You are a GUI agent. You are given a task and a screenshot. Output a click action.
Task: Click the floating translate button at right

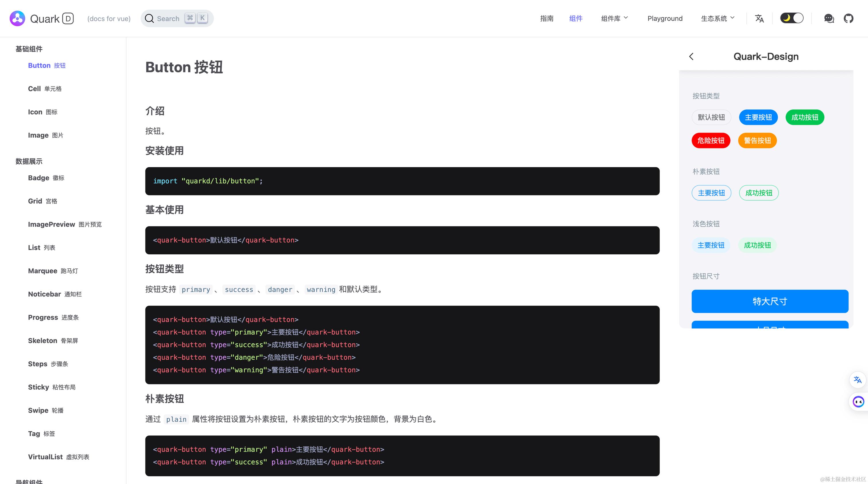click(857, 380)
